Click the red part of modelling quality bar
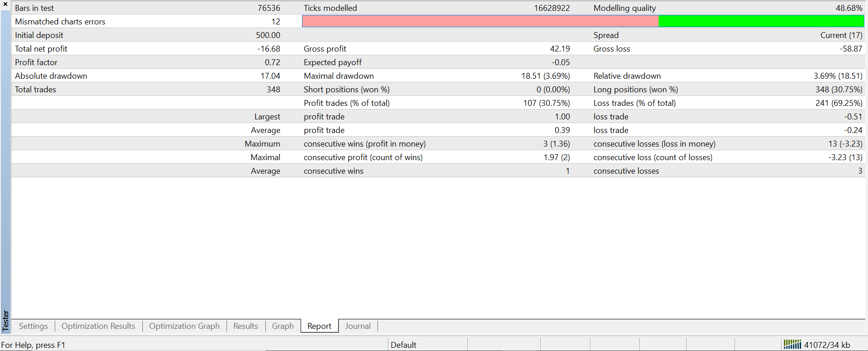Screen dimensions: 868x351 (480, 21)
